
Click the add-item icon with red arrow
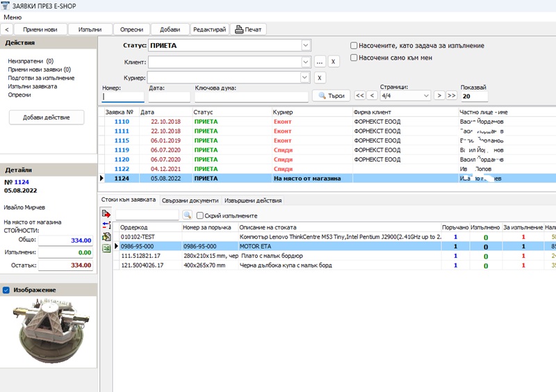(x=106, y=213)
